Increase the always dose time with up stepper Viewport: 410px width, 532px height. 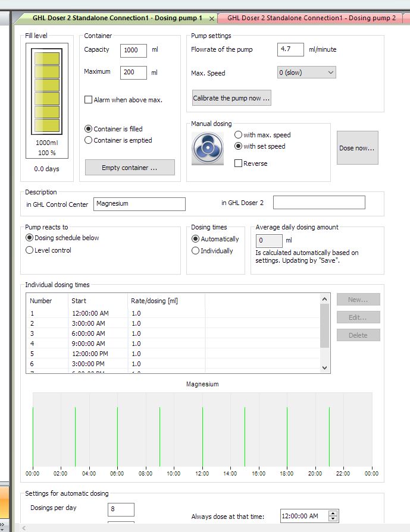click(x=333, y=513)
